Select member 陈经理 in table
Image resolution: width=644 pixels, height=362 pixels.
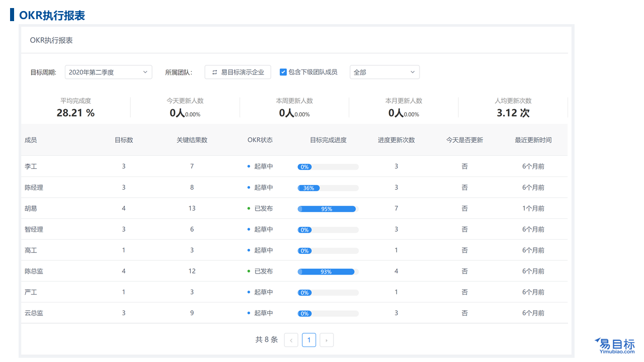34,188
